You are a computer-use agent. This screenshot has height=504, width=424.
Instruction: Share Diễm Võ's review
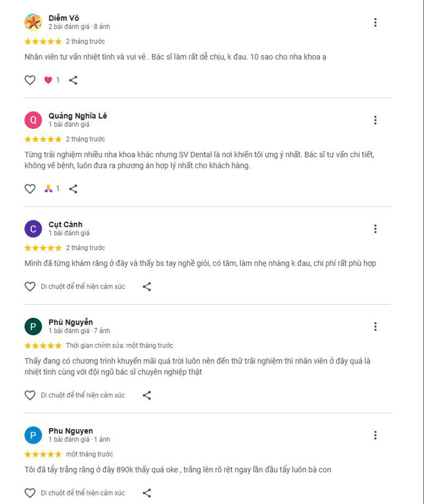coord(73,80)
